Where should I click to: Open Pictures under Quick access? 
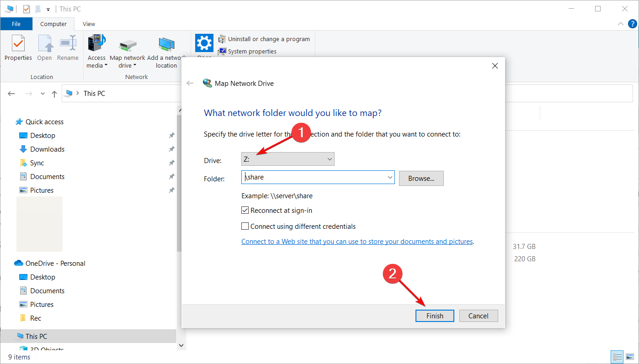[x=42, y=190]
